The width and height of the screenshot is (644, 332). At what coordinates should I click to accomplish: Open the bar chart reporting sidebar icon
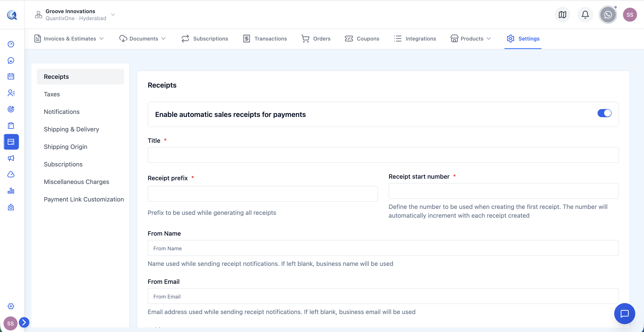coord(11,191)
